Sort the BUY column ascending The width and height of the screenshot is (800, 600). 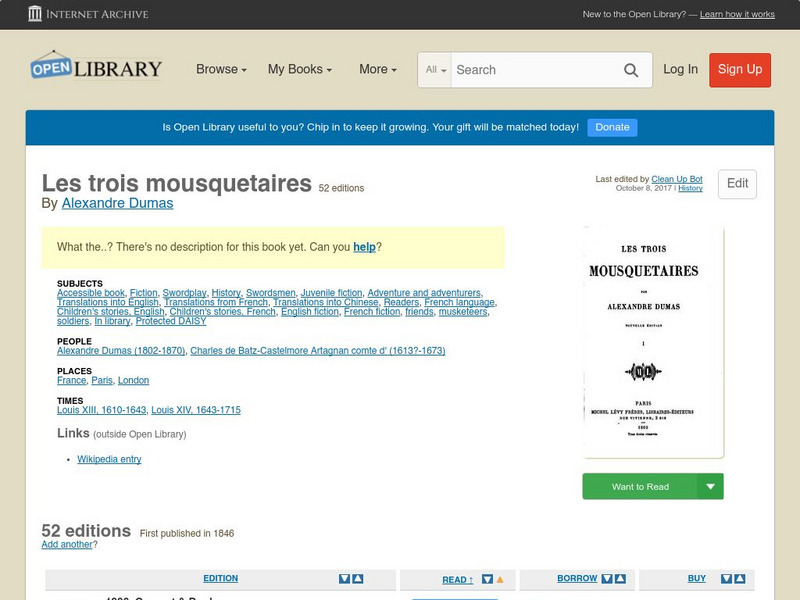(741, 578)
